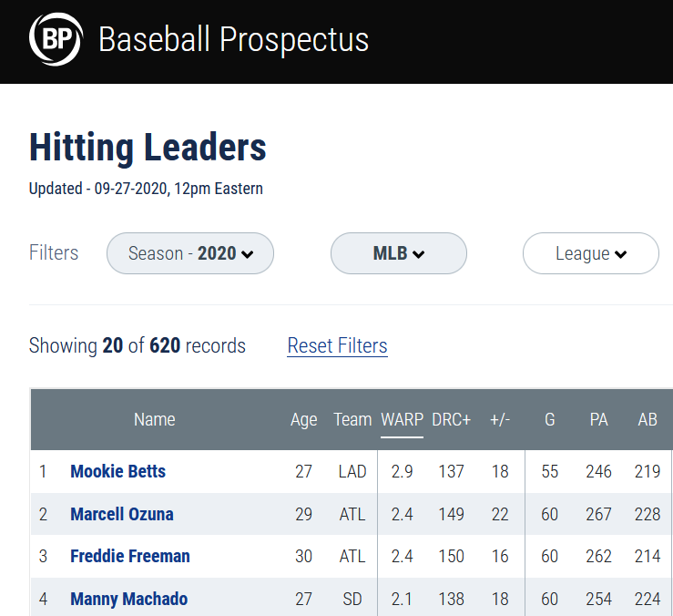The height and width of the screenshot is (616, 673).
Task: Expand the MLB level dropdown
Action: click(x=399, y=253)
